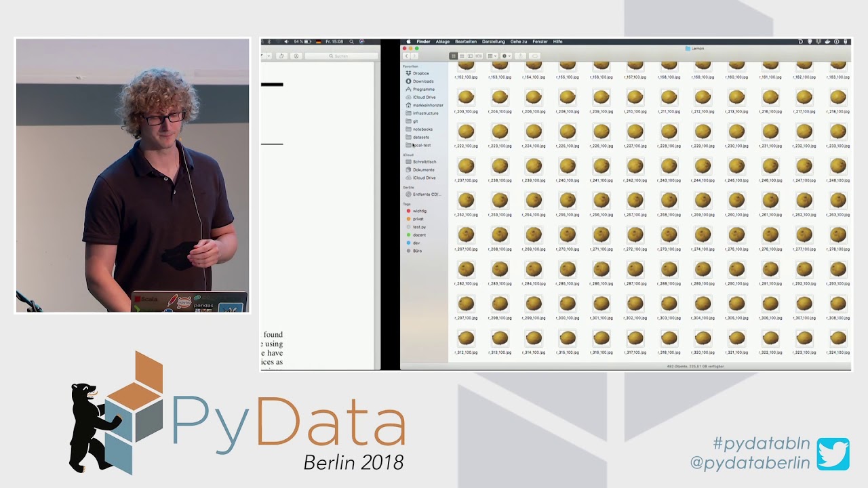Go forward in Finder history
This screenshot has height=488, width=868.
click(x=414, y=56)
